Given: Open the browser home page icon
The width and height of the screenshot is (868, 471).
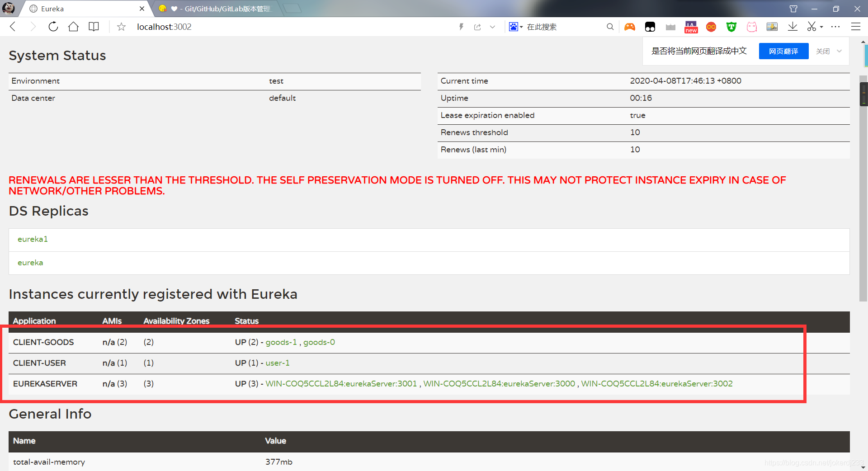Looking at the screenshot, I should pos(73,27).
